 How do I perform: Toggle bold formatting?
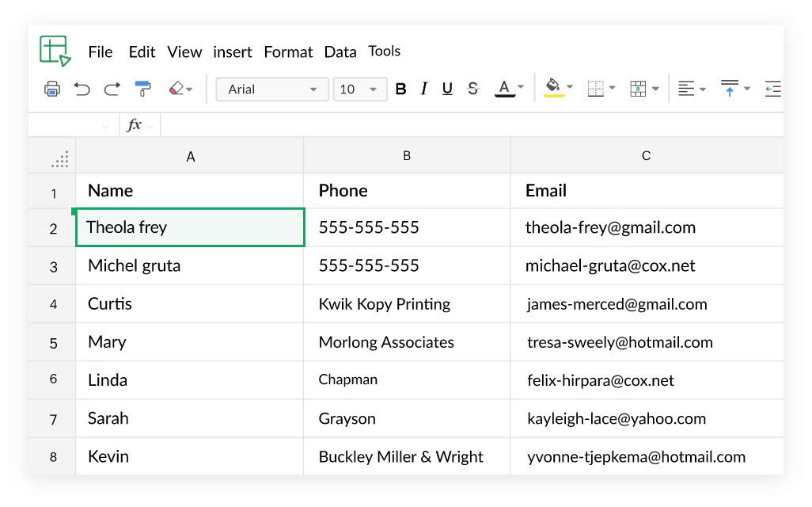click(x=400, y=89)
